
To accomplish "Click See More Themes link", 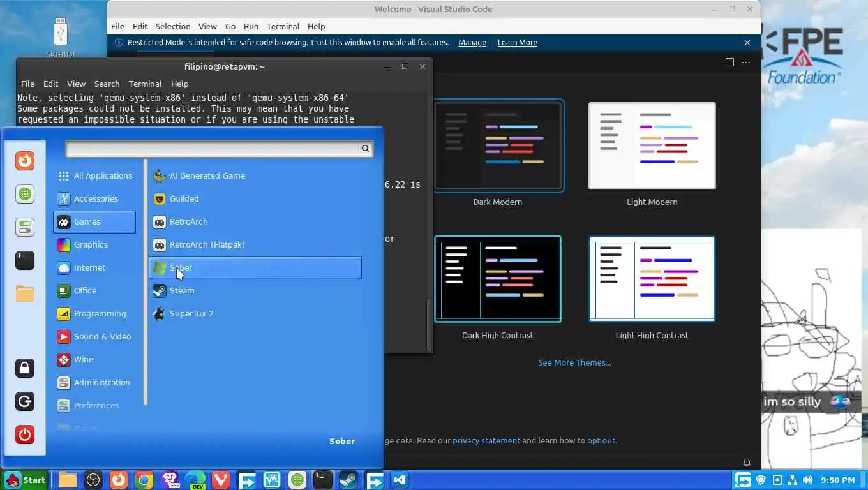I will pyautogui.click(x=574, y=363).
